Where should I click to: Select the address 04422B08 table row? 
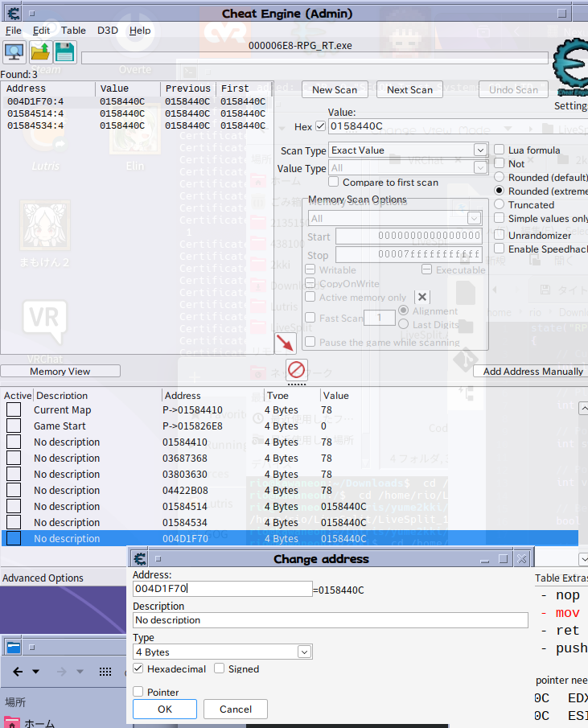tap(290, 490)
